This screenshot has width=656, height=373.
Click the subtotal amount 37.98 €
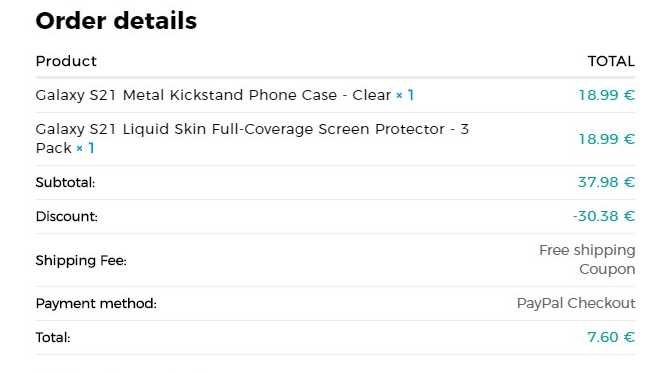coord(607,182)
